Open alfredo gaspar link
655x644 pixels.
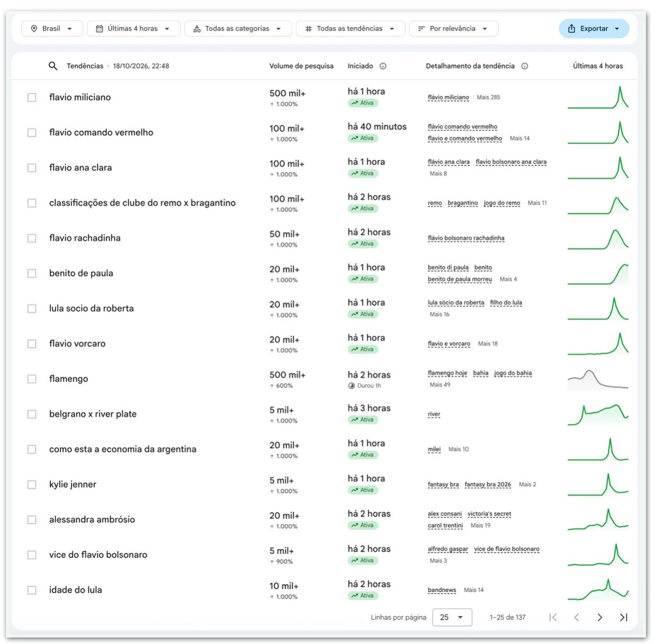pyautogui.click(x=448, y=549)
